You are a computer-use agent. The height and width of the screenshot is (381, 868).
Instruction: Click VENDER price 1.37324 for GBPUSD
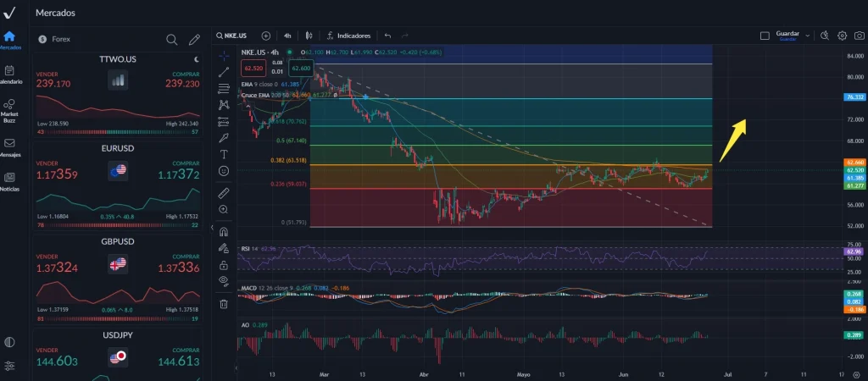click(57, 268)
